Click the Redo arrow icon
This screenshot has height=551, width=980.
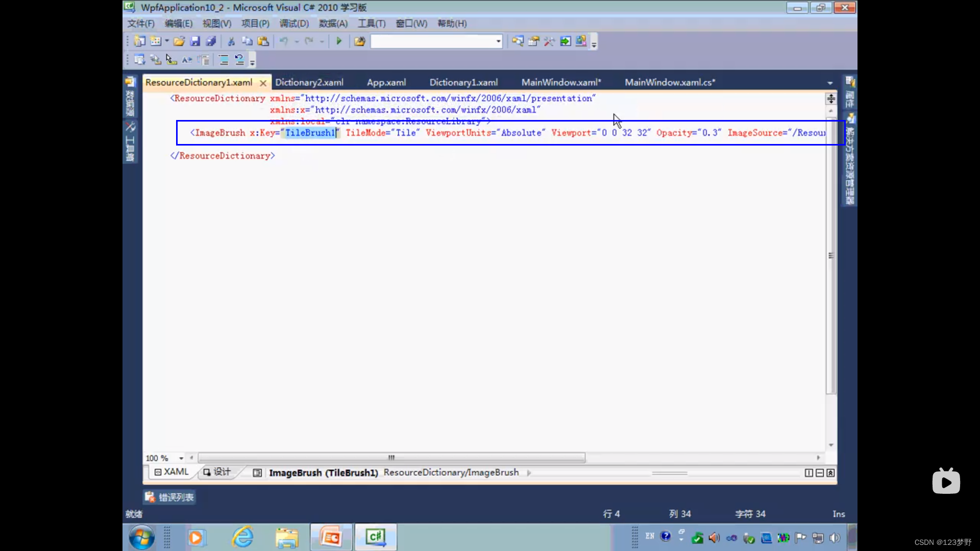pyautogui.click(x=309, y=41)
